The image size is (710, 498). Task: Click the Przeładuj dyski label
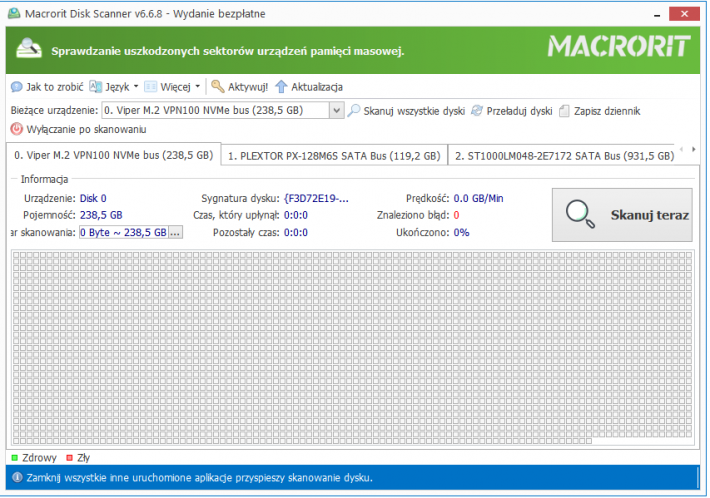519,111
